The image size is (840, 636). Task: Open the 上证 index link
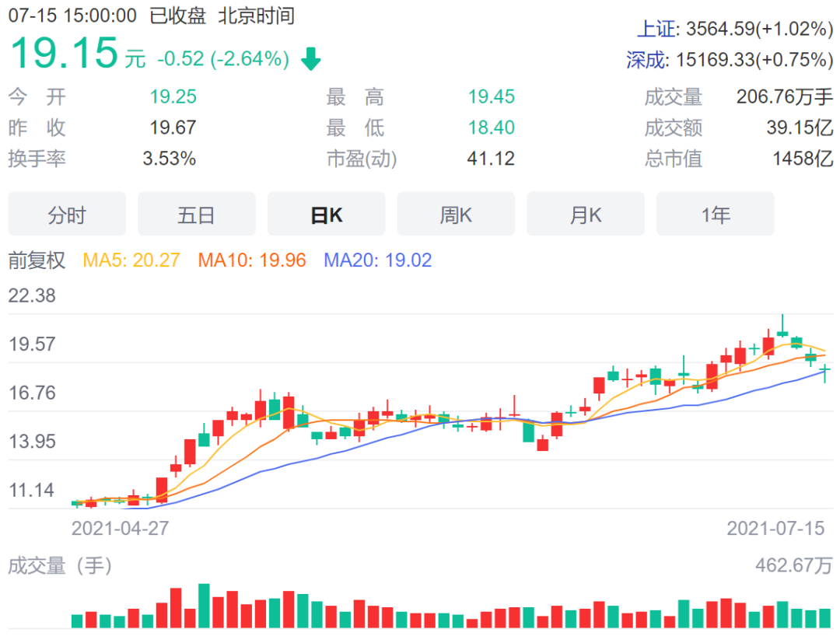click(x=656, y=29)
